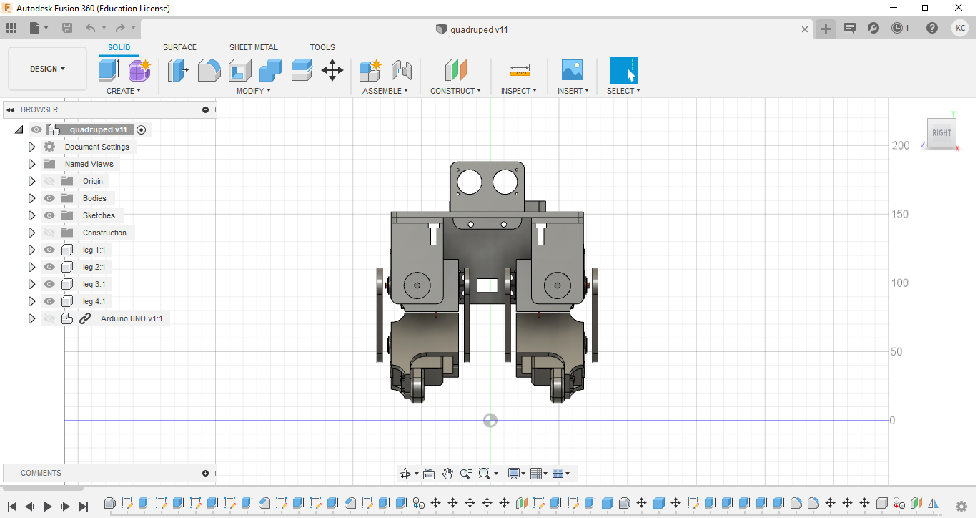Open the COMMENTS panel
Viewport: 980px width, 518px height.
(x=40, y=473)
